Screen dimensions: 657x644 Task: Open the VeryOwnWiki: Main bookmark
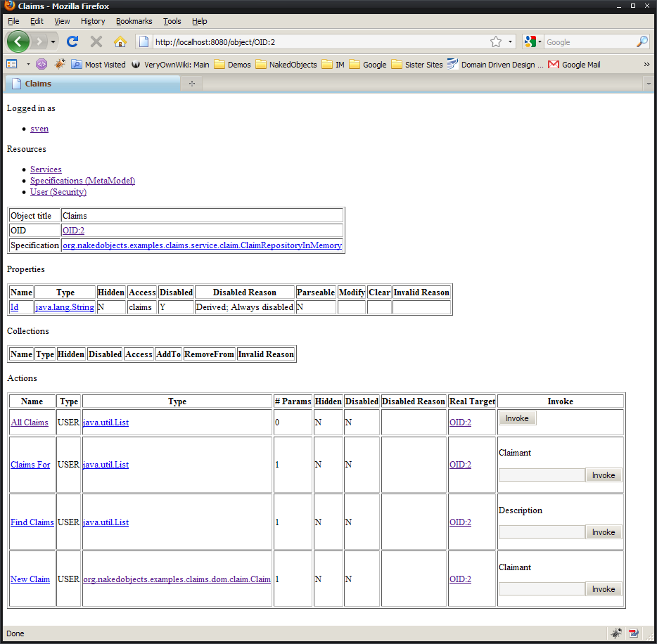click(x=170, y=65)
